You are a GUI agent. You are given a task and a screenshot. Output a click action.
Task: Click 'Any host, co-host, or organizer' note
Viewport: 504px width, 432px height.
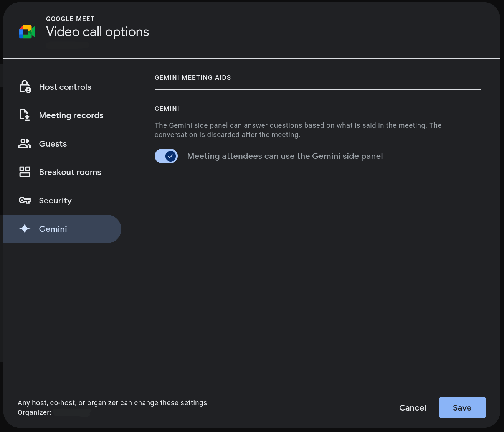[x=112, y=402]
